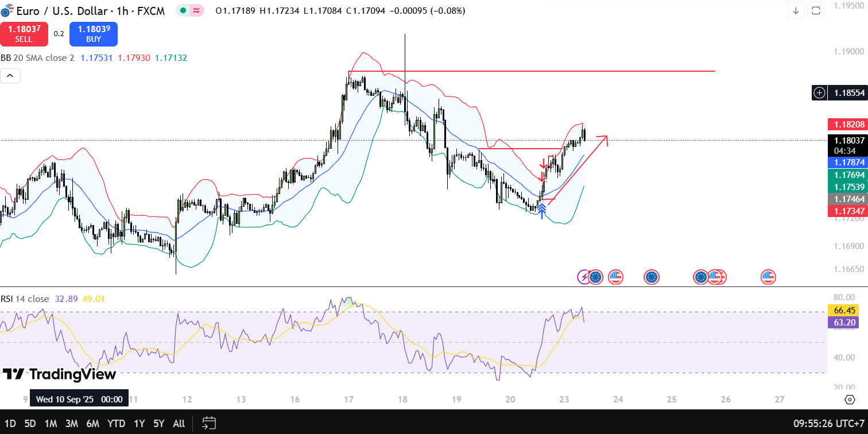
Task: Select the 1D time range
Action: [x=10, y=424]
